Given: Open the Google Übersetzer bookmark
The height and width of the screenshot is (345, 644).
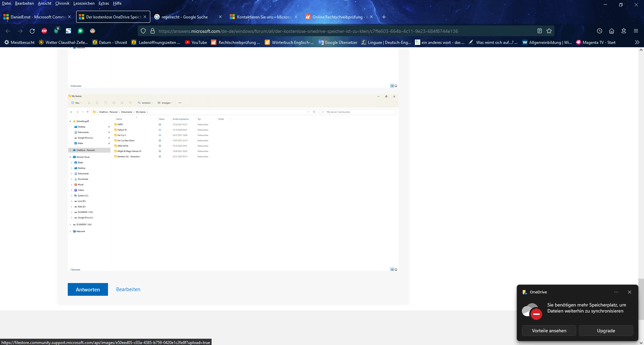Looking at the screenshot, I should pos(338,43).
